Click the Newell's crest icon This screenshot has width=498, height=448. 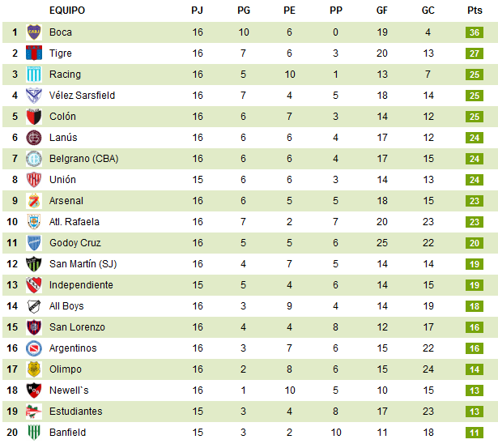click(34, 390)
